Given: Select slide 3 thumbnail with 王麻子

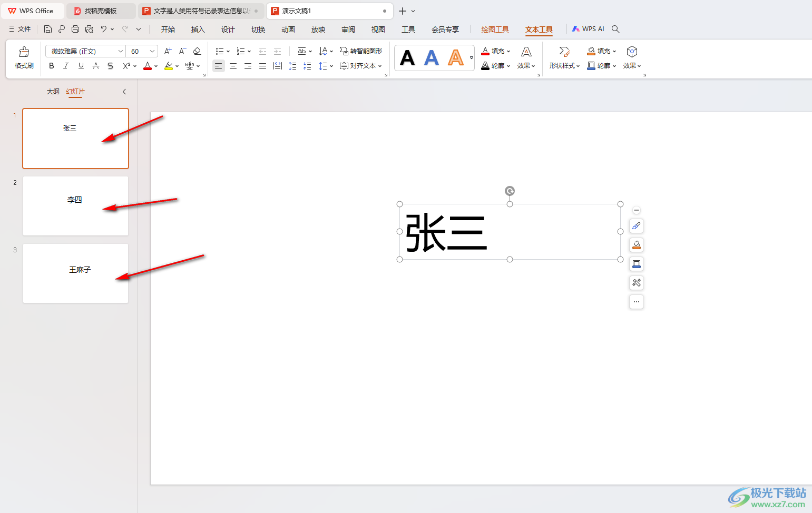Looking at the screenshot, I should pos(75,273).
